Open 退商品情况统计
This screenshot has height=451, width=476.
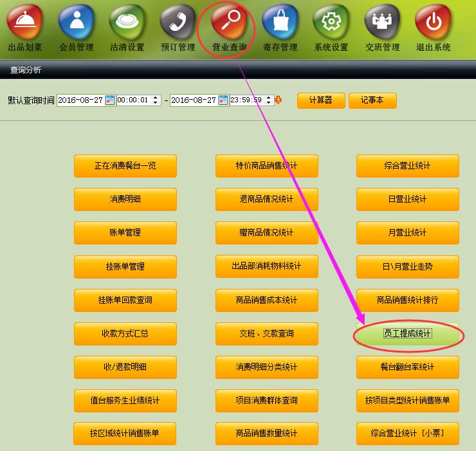[266, 199]
